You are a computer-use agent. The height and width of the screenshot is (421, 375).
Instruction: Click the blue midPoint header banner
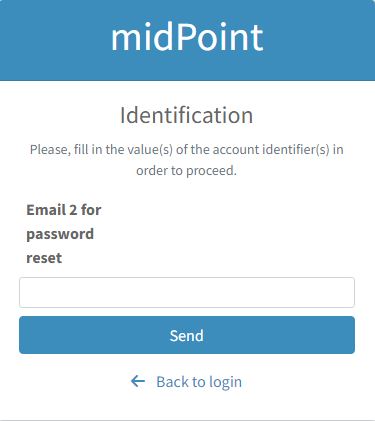[x=187, y=40]
